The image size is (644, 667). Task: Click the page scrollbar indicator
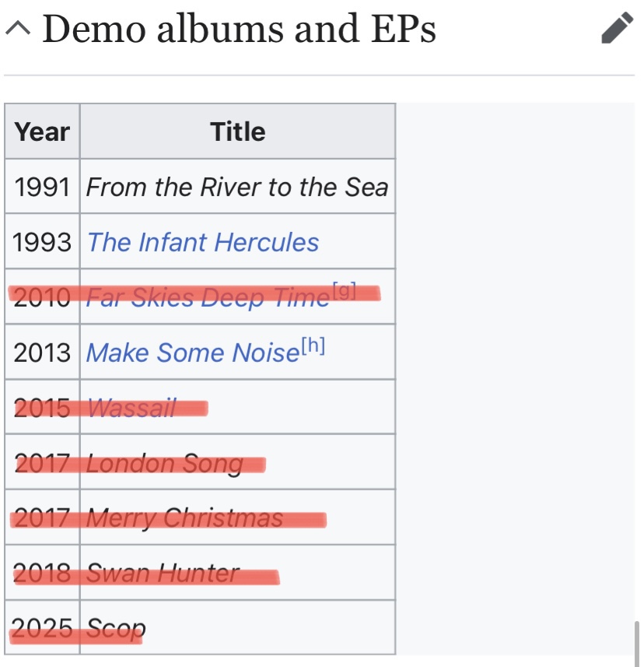(638, 643)
